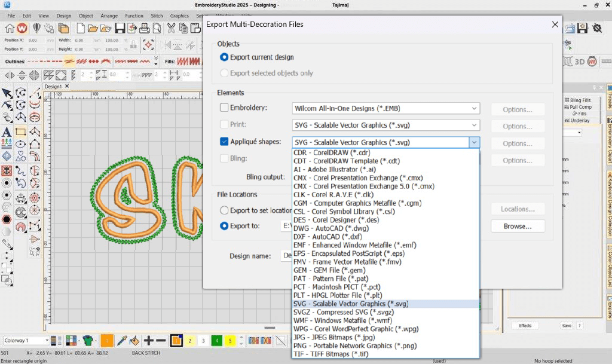612x364 pixels.
Task: Enable the Embroidery checkbox
Action: (224, 108)
